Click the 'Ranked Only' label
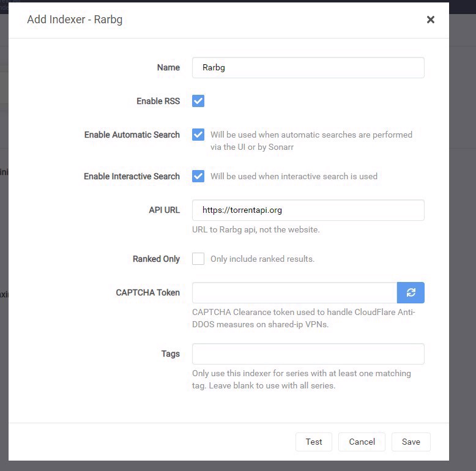Image resolution: width=476 pixels, height=471 pixels. (157, 259)
